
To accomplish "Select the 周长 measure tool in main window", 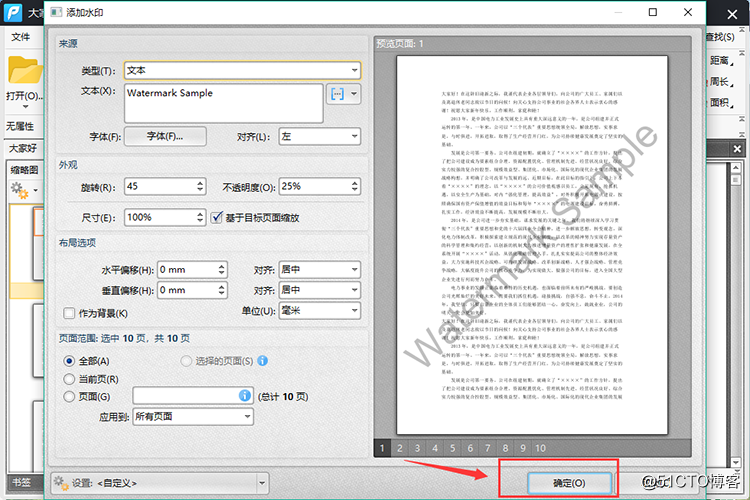I will tap(720, 82).
